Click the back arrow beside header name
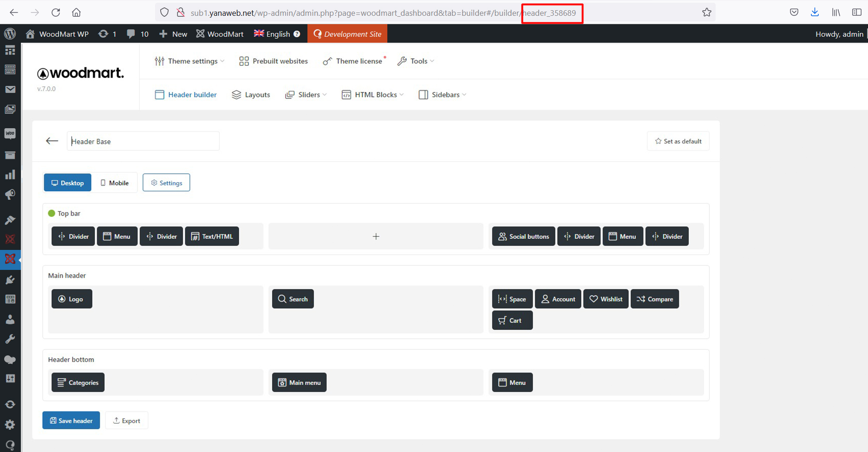868x452 pixels. (x=52, y=141)
